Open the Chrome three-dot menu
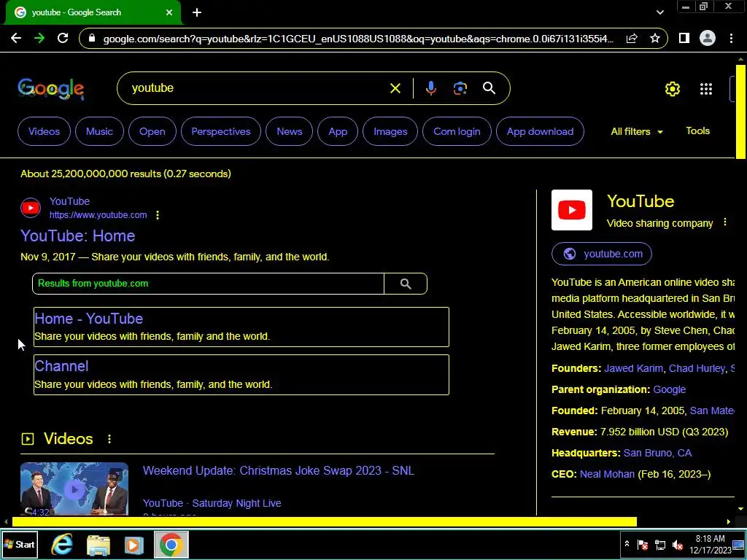The width and height of the screenshot is (747, 560). (731, 38)
